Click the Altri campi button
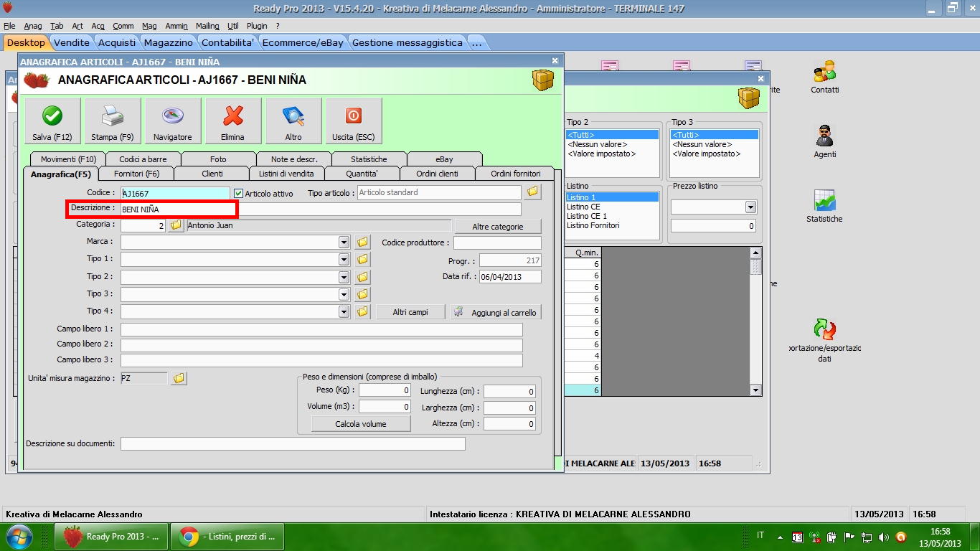This screenshot has width=980, height=551. point(410,312)
